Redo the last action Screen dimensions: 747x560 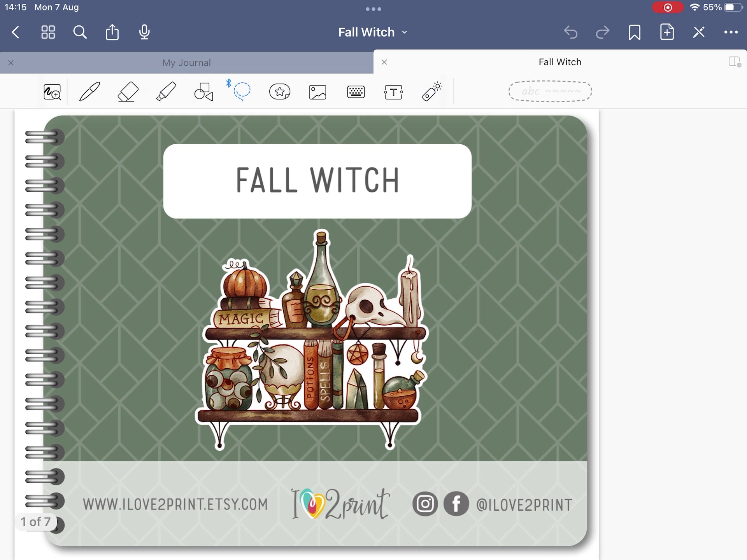coord(602,32)
